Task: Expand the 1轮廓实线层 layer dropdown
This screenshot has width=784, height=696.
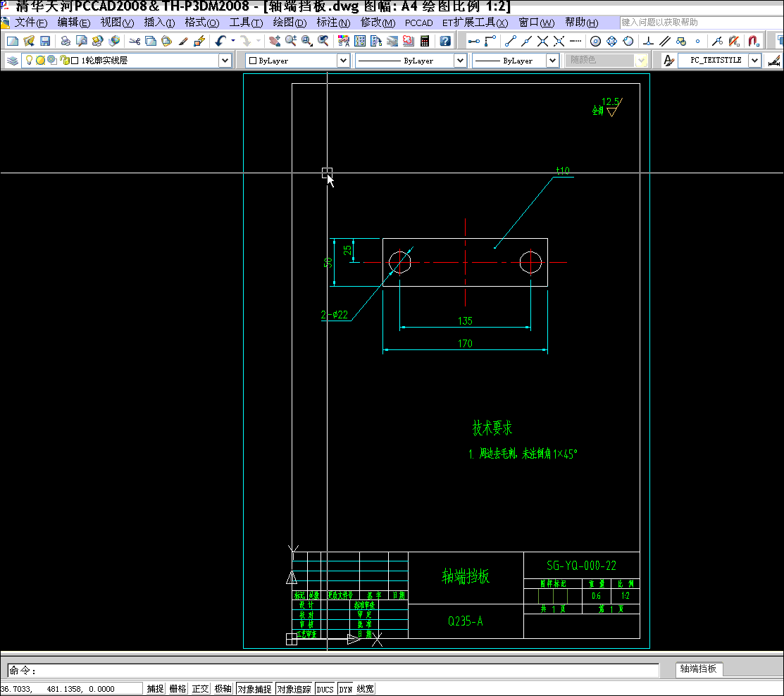Action: (225, 61)
